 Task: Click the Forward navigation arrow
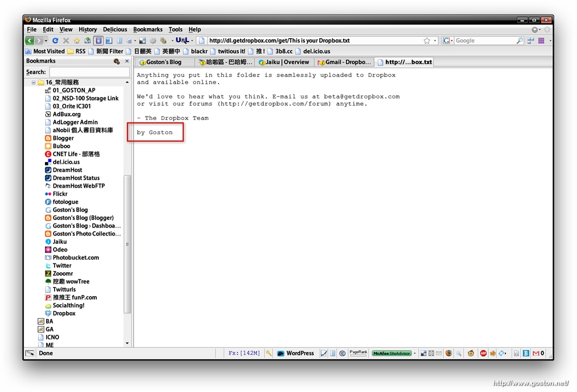pyautogui.click(x=39, y=40)
